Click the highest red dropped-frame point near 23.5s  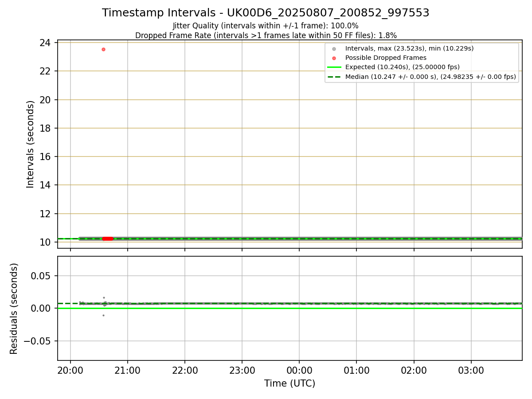pyautogui.click(x=103, y=49)
